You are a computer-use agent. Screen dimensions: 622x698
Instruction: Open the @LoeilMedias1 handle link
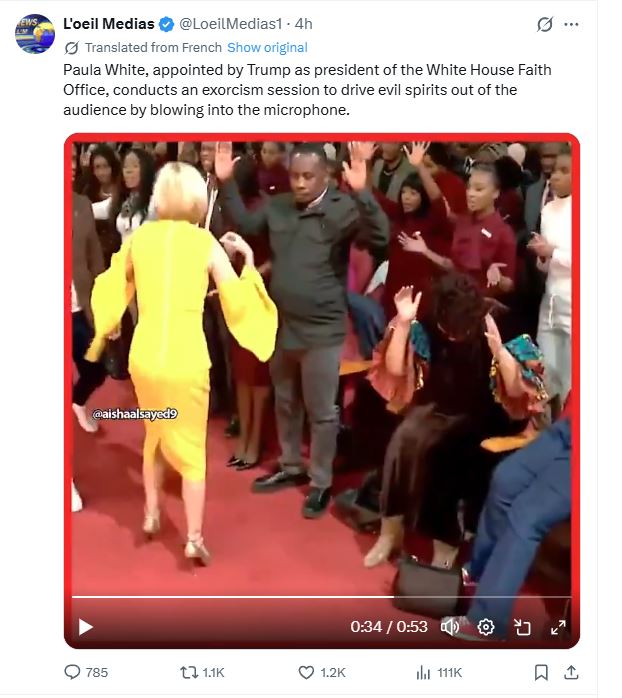pyautogui.click(x=231, y=24)
